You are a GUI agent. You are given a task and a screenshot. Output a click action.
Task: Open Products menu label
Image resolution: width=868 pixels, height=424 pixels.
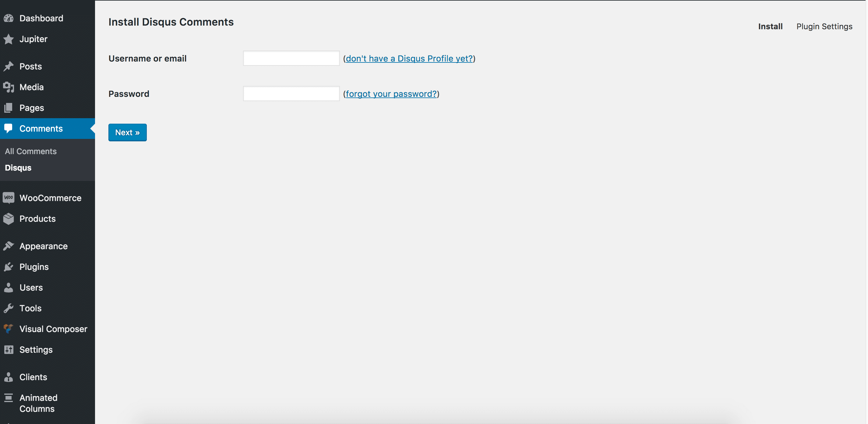[37, 219]
